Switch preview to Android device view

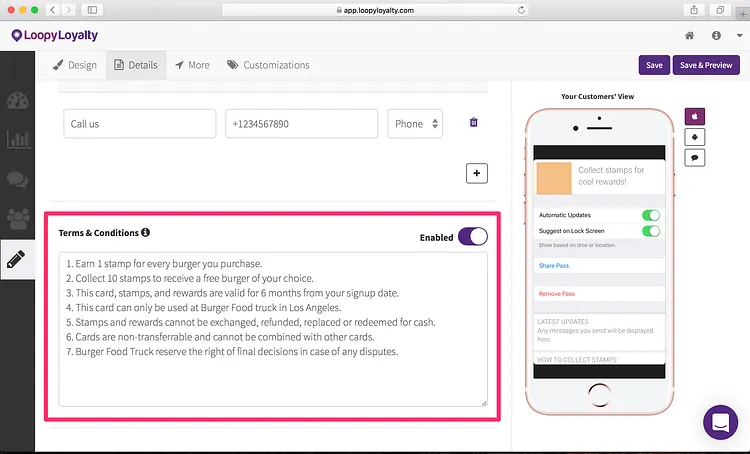pos(695,137)
